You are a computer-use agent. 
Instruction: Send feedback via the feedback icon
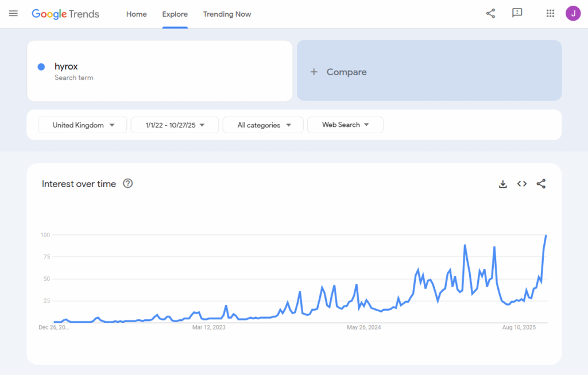coord(517,13)
